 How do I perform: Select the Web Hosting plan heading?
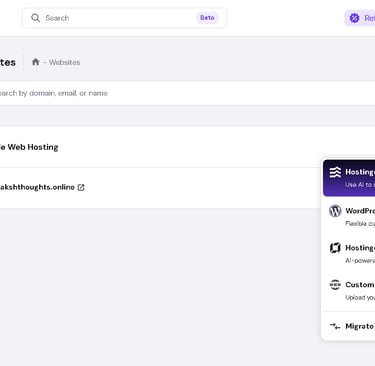point(29,147)
